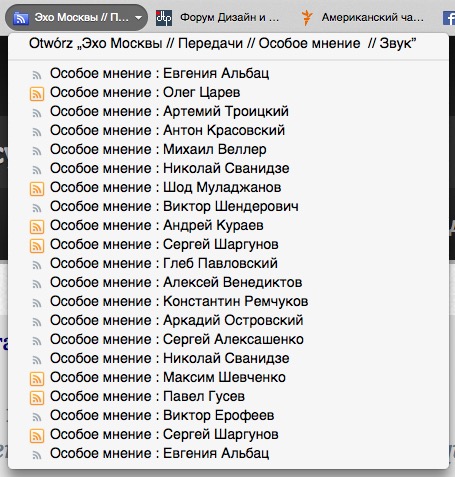Click the orange RSS icon beside Олег Царев

click(x=37, y=94)
